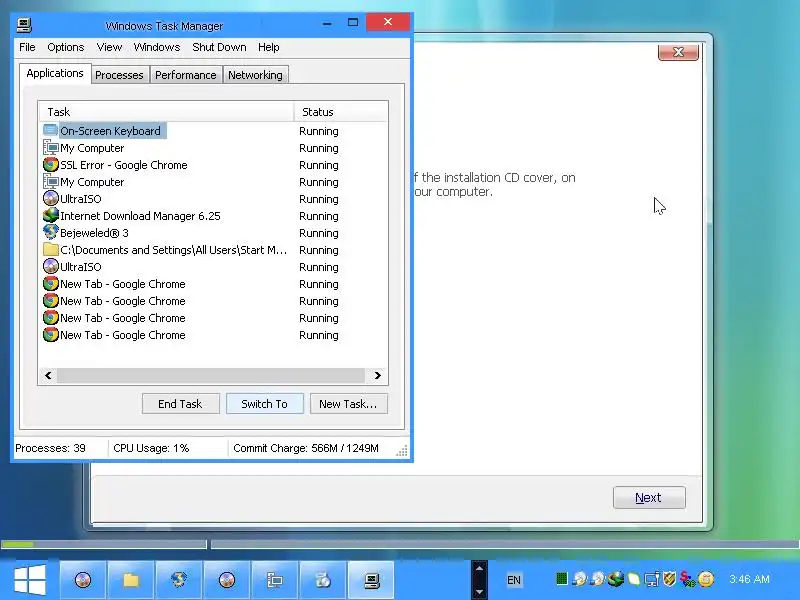
Task: Click the On-Screen Keyboard task icon
Action: (x=51, y=131)
